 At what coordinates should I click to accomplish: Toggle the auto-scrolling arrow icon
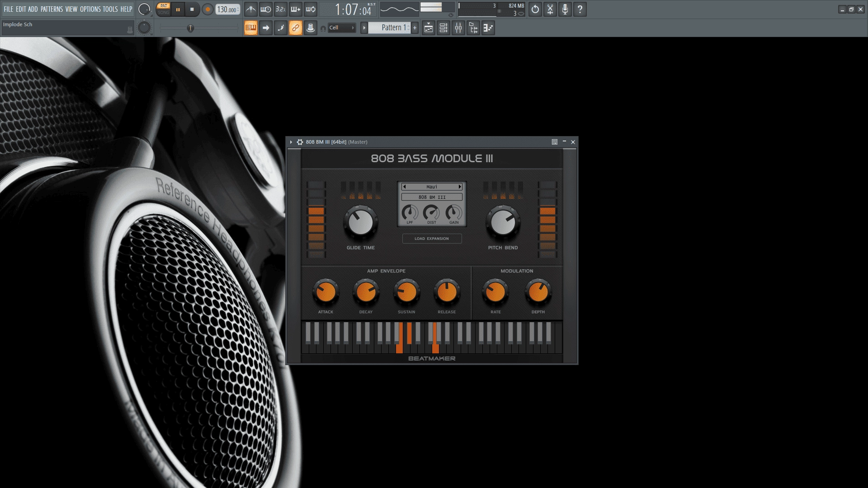click(x=266, y=28)
